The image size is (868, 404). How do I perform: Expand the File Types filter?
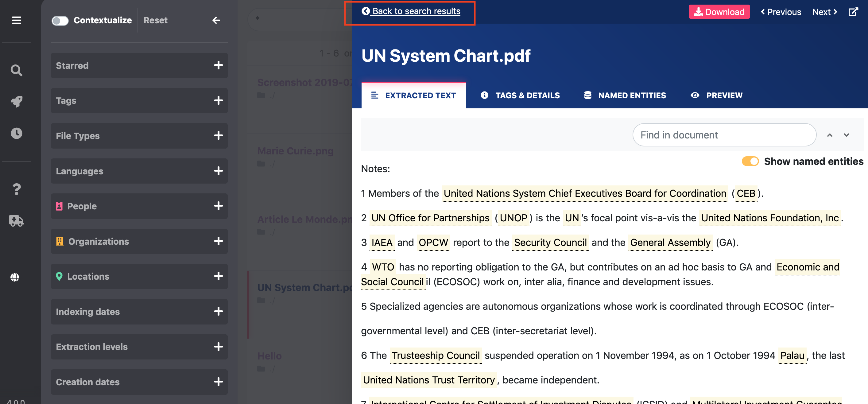click(x=139, y=136)
